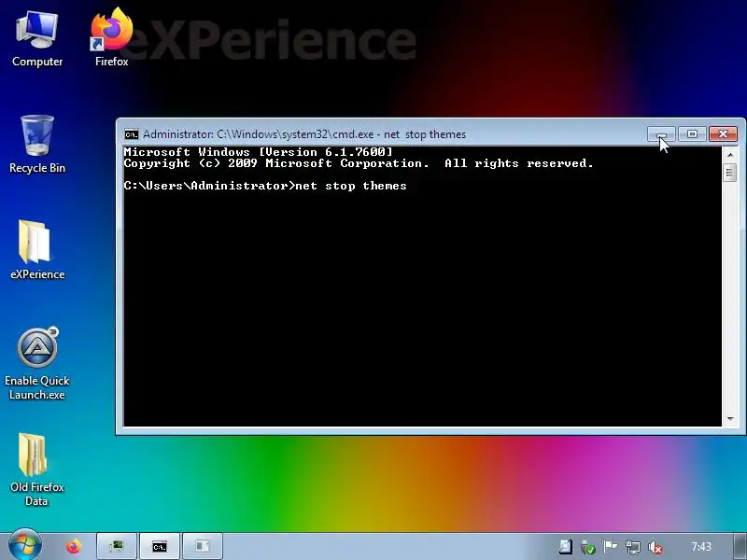This screenshot has width=747, height=560.
Task: Click the taskbar button left of cmd
Action: pos(117,546)
